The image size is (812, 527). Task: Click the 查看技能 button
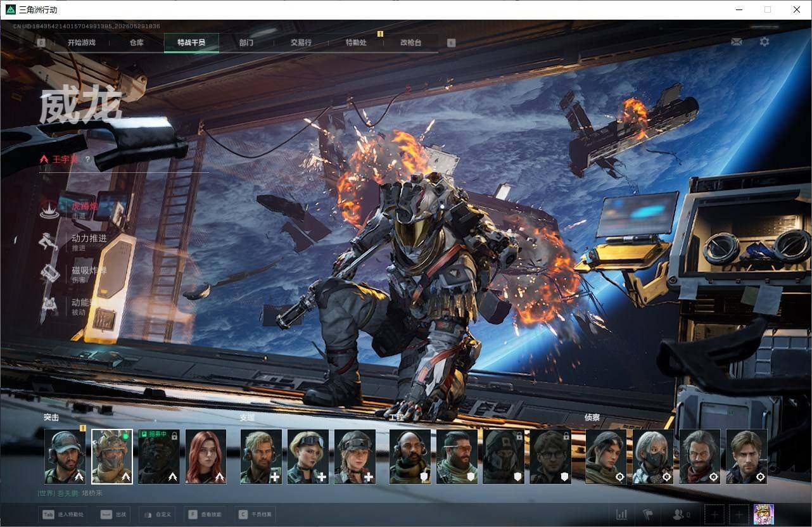tap(206, 514)
